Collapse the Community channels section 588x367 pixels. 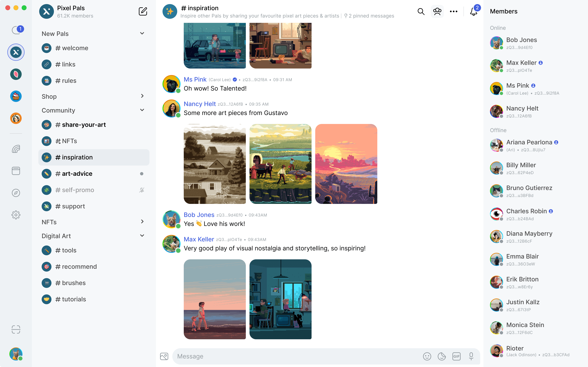pos(142,110)
